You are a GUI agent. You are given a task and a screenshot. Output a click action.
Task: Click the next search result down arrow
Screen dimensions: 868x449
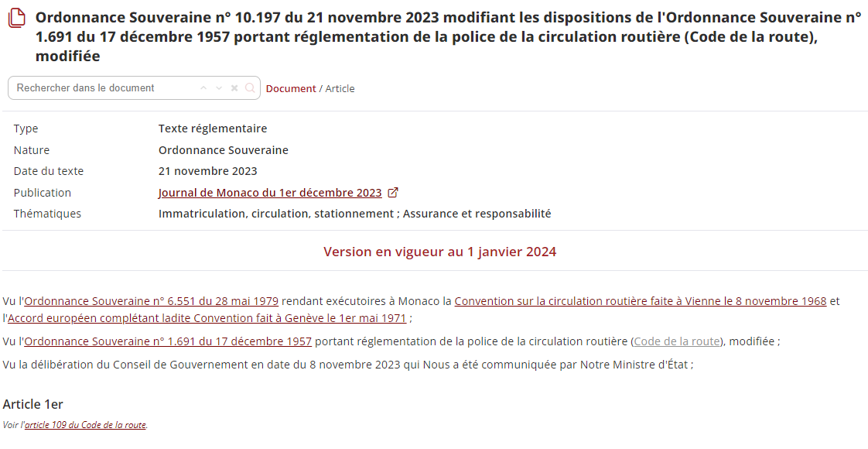pos(219,88)
